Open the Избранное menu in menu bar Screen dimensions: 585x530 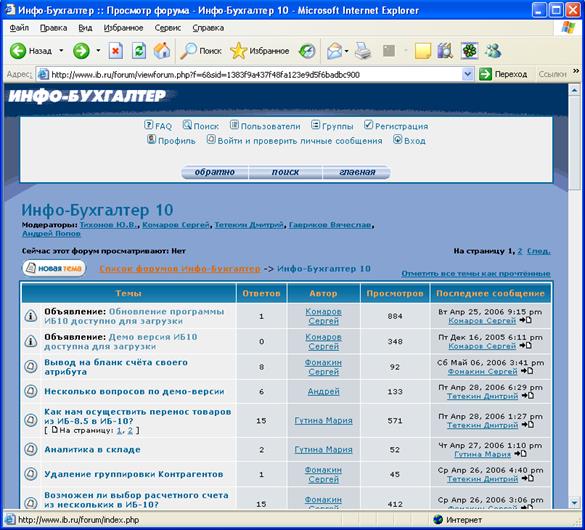pos(123,28)
